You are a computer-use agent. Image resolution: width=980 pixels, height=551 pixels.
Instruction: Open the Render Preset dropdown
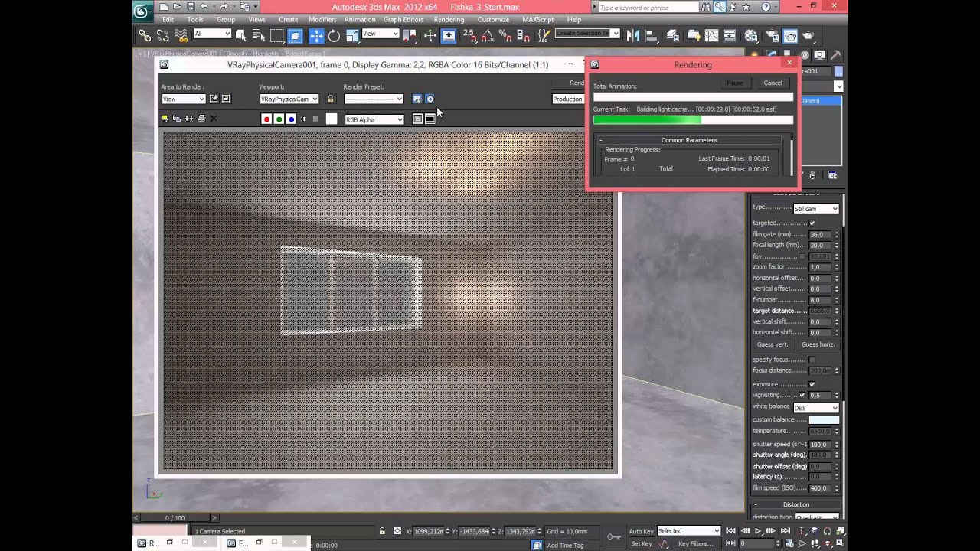coord(374,99)
